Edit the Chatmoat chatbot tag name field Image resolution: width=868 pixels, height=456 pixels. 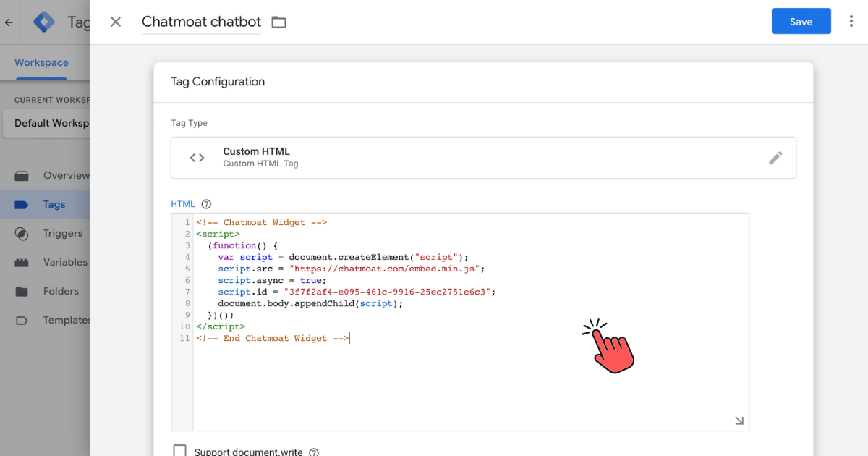click(x=201, y=22)
